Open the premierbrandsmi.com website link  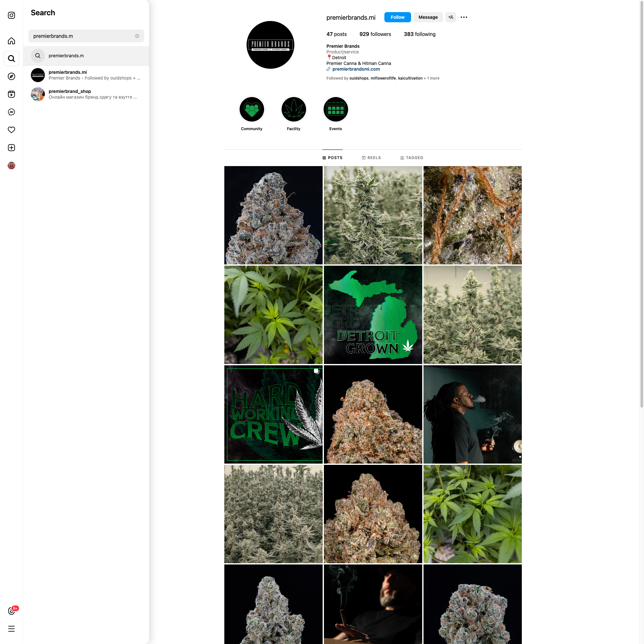tap(356, 69)
